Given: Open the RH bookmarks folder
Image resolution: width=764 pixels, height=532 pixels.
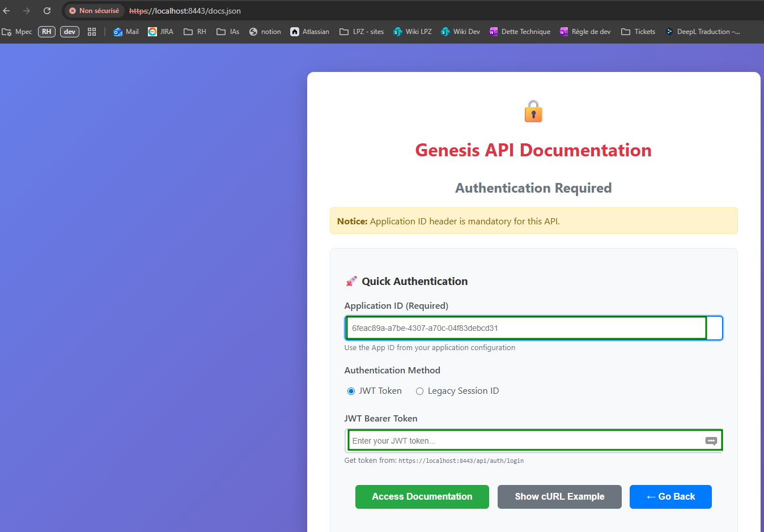Looking at the screenshot, I should click(x=194, y=32).
